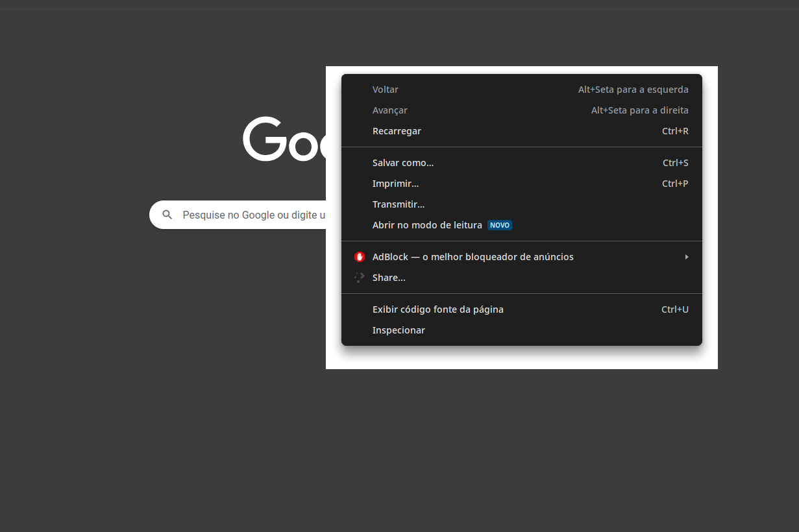Expand the AdBlock submenu arrow
The width and height of the screenshot is (799, 532).
[x=686, y=257]
